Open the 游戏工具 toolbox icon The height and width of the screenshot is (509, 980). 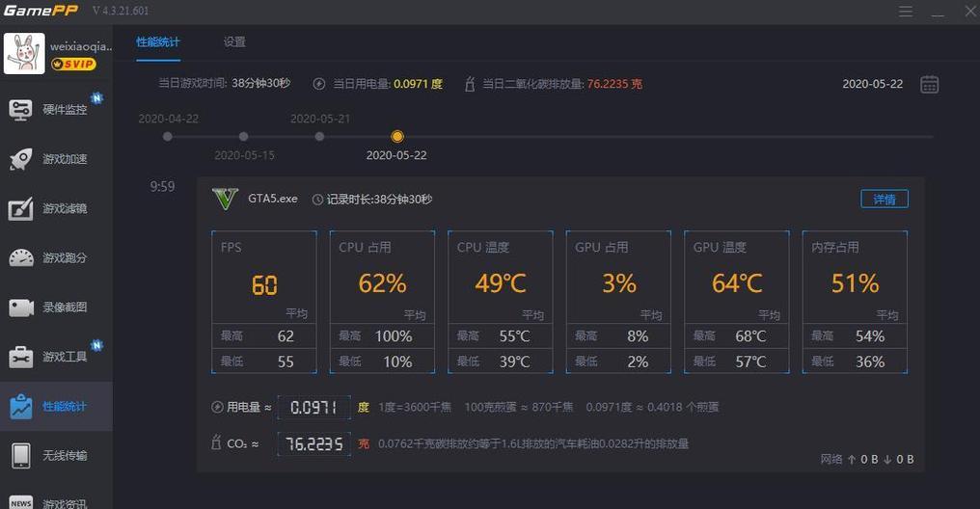click(x=20, y=357)
